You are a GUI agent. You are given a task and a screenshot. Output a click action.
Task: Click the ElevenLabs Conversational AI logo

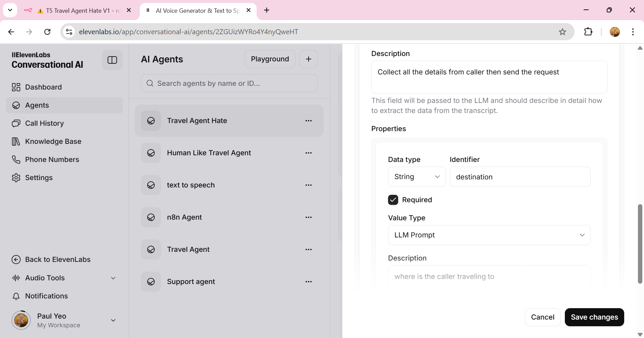tap(47, 60)
